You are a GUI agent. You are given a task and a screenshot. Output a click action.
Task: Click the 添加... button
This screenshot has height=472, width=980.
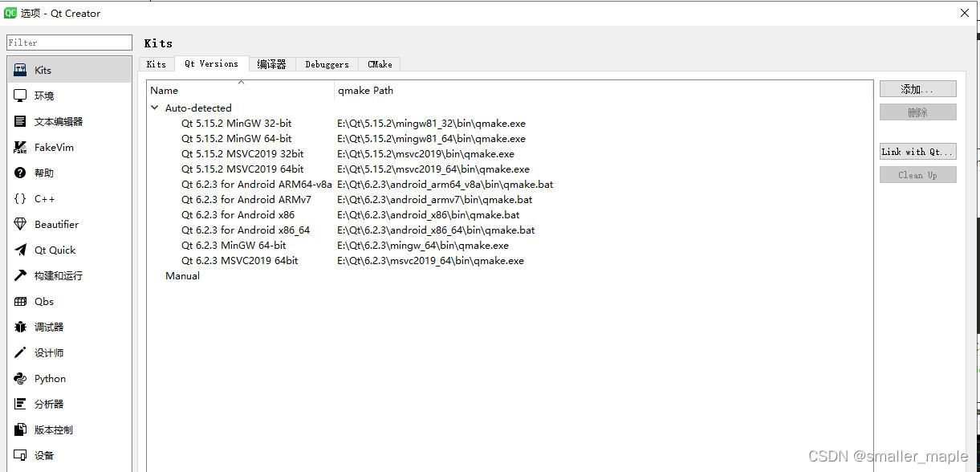[x=917, y=89]
